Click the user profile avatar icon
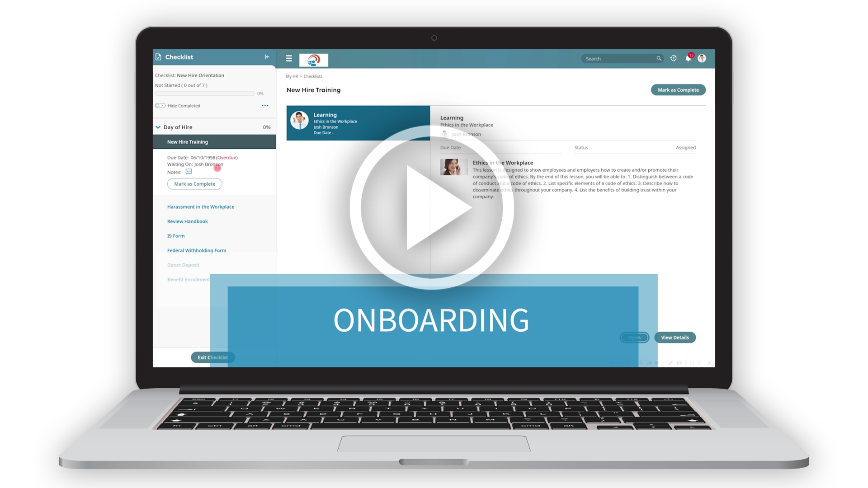Screen dimensions: 868x488 (x=702, y=58)
